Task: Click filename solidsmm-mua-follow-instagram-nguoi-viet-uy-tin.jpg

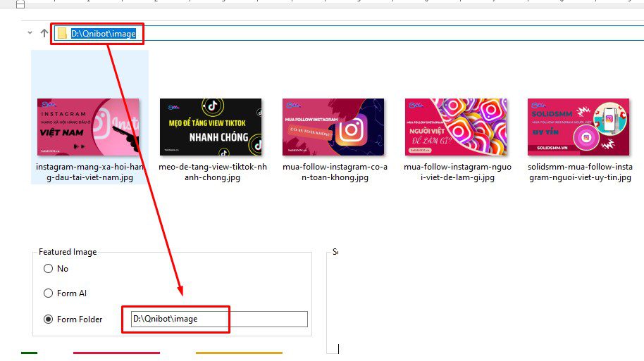Action: pos(580,172)
